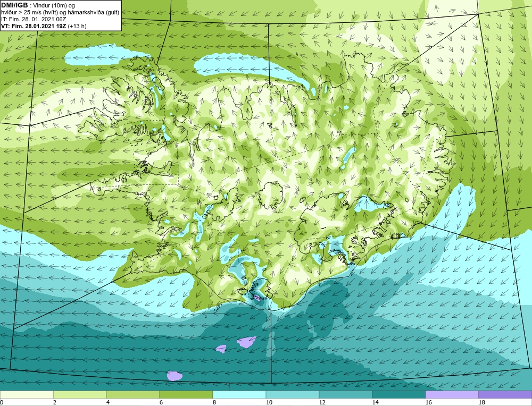Click the 'Vindur (10m) og' header text
The height and width of the screenshot is (406, 532).
tap(54, 6)
